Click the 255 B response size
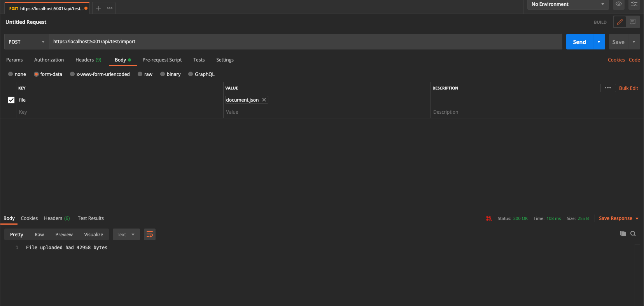 click(x=583, y=218)
